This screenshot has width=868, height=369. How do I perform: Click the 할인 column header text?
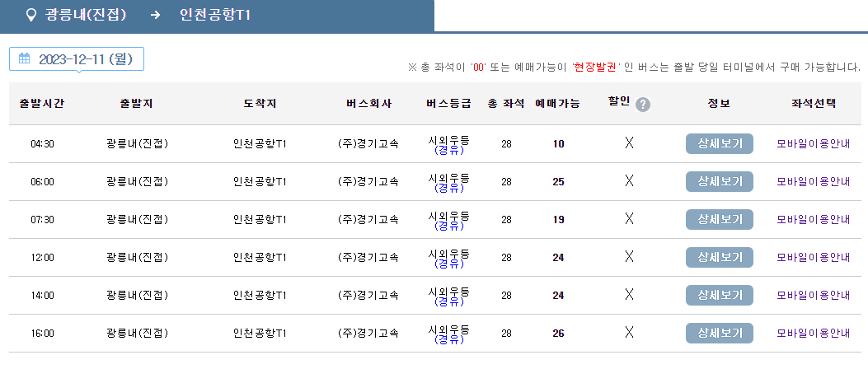(x=619, y=102)
